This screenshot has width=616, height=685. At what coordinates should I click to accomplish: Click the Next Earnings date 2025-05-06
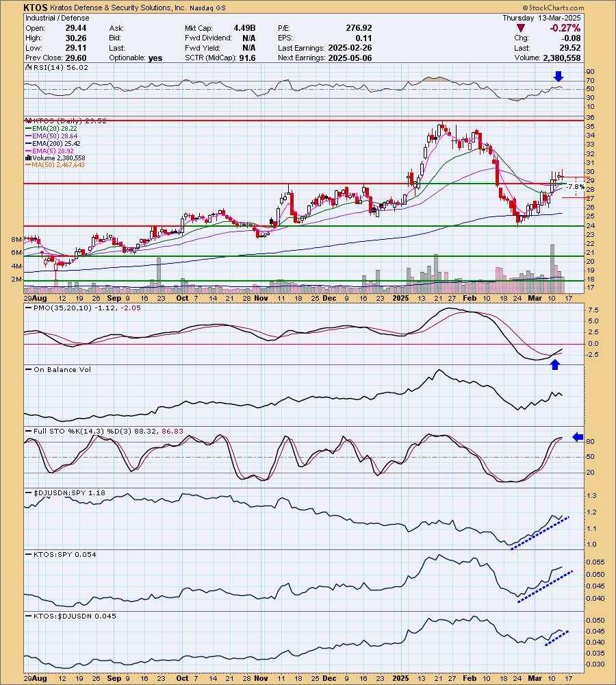(350, 58)
